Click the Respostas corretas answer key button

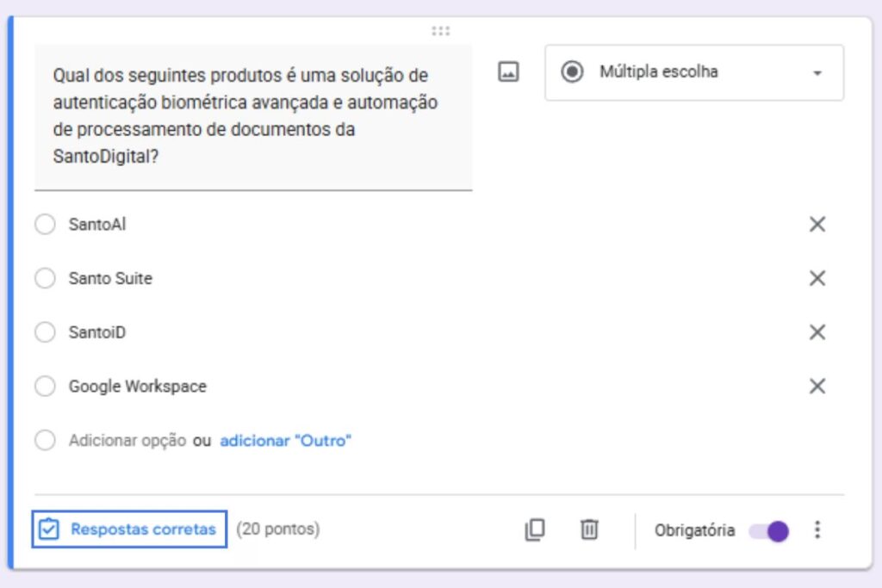coord(128,529)
